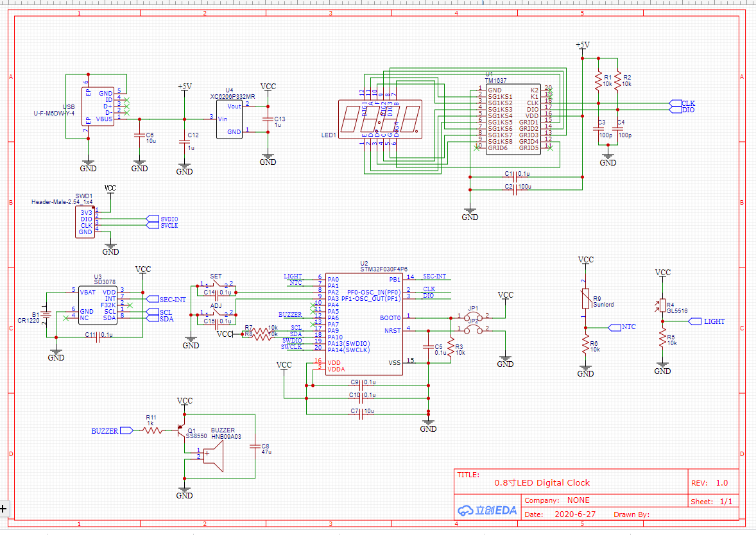This screenshot has height=535, width=756.
Task: Select pull-up resistor R1 10k
Action: click(598, 80)
